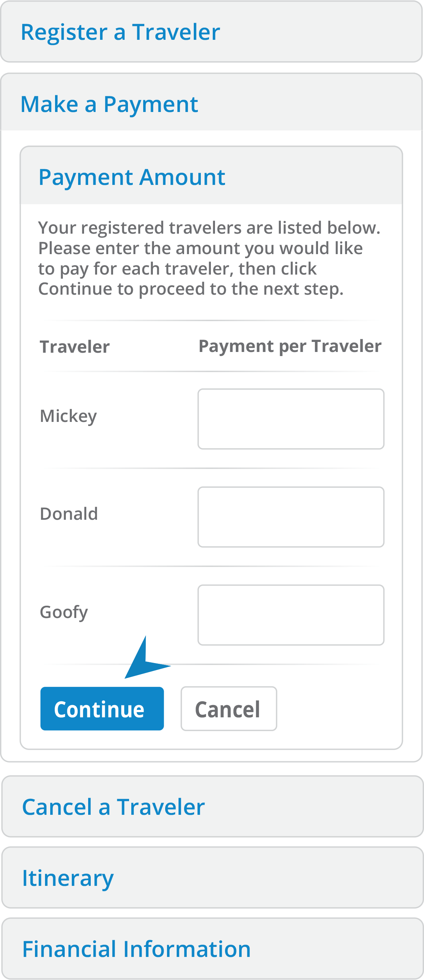Screen dimensions: 424x980
Task: Click the Traveler column header
Action: pyautogui.click(x=75, y=347)
